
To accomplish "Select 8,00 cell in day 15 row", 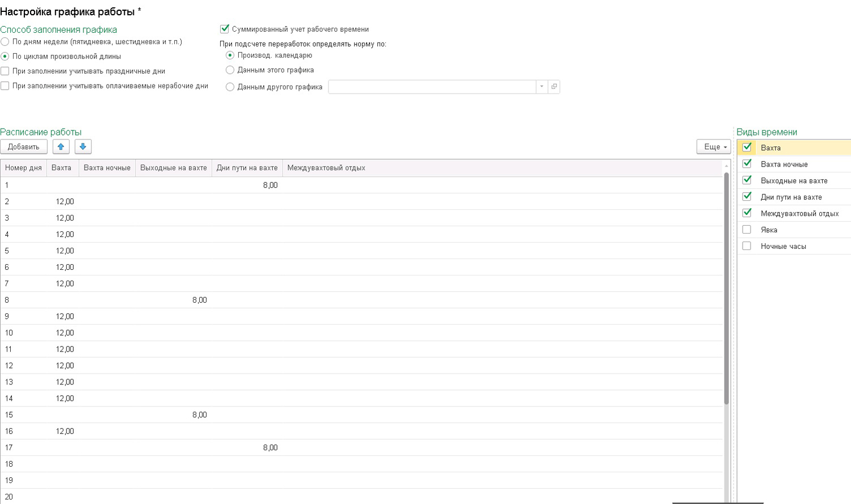I will click(x=174, y=416).
